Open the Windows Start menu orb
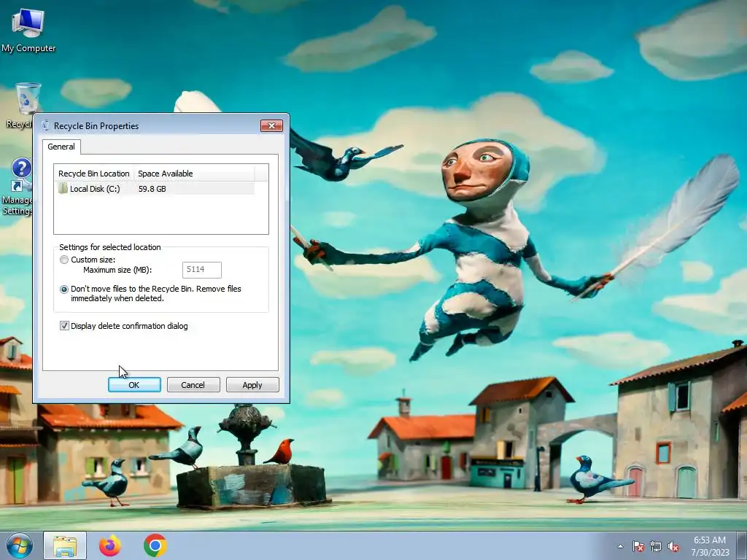This screenshot has width=747, height=560. click(x=20, y=545)
